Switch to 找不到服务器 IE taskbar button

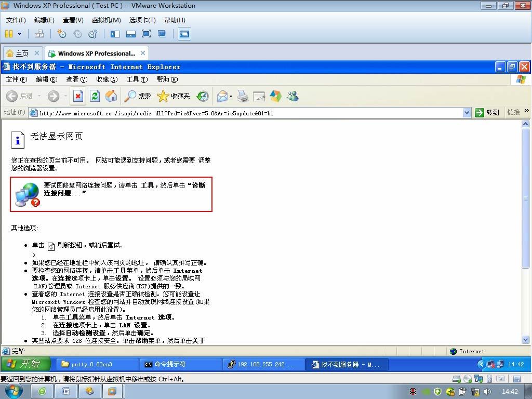347,364
